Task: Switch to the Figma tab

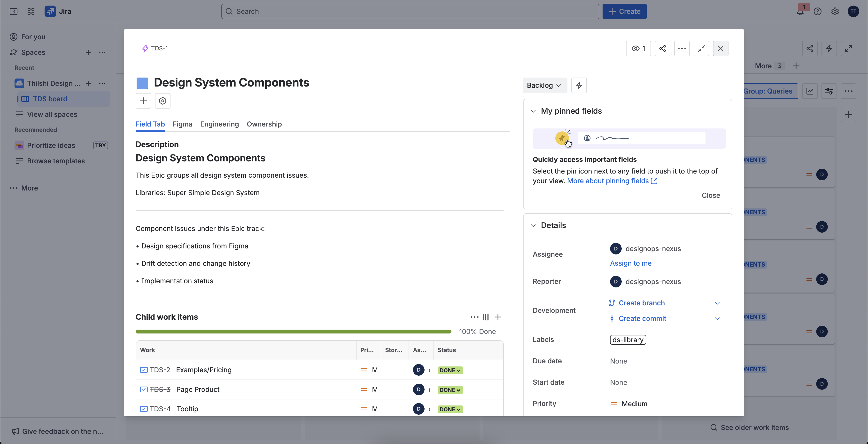Action: tap(182, 124)
